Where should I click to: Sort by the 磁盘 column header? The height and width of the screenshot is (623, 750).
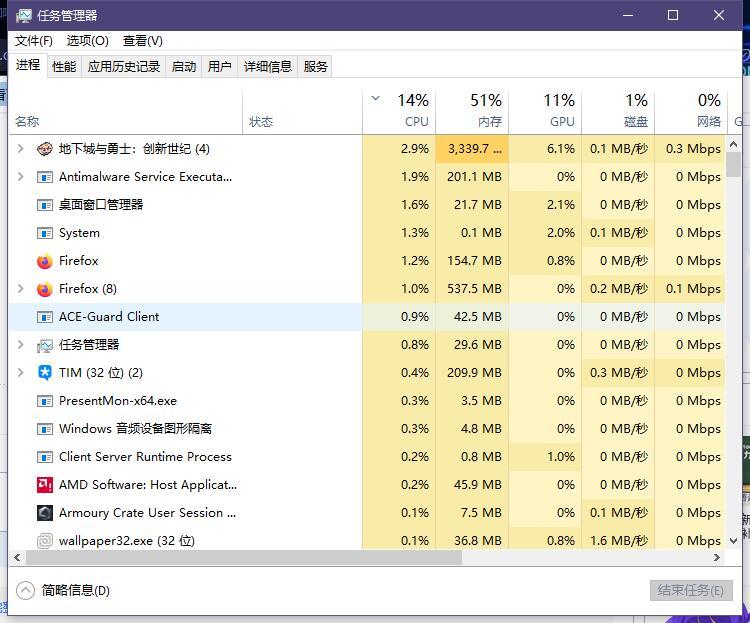pos(618,112)
